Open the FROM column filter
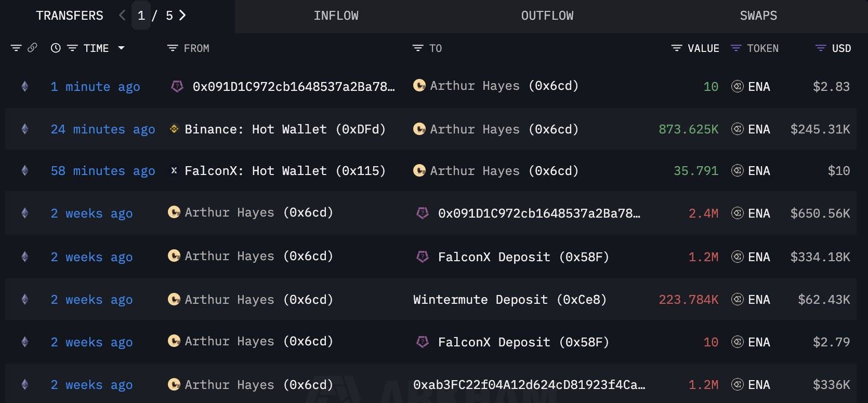This screenshot has width=868, height=403. coord(173,48)
